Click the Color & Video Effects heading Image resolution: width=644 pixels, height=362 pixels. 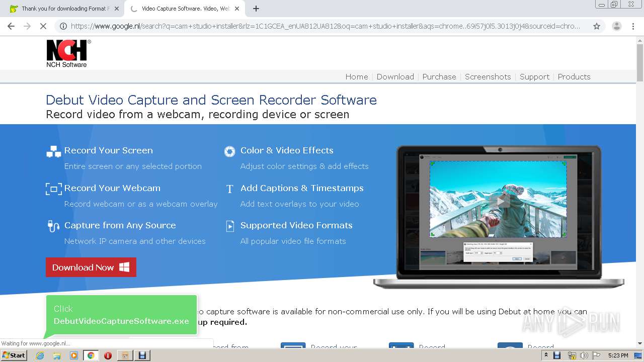(287, 150)
